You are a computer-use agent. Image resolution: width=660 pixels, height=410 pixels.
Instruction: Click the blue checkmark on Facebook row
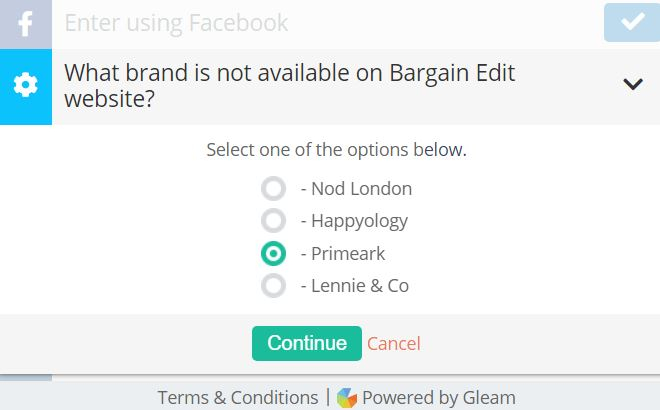point(631,22)
